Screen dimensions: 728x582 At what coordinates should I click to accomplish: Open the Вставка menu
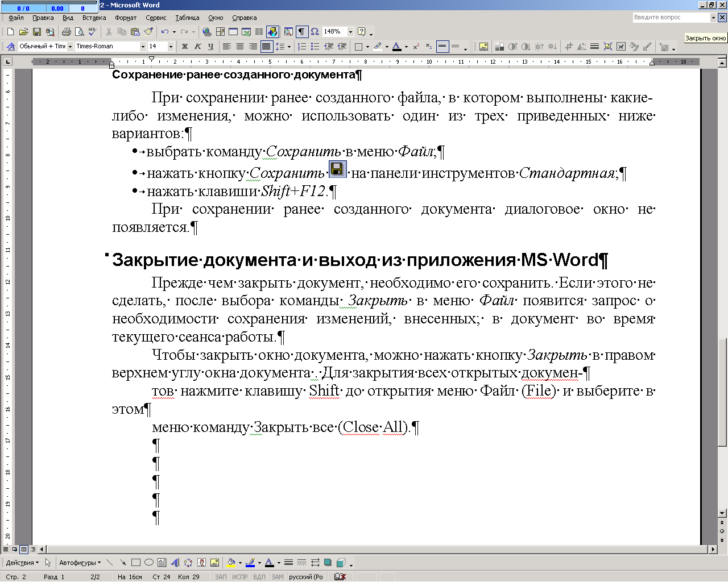(94, 18)
